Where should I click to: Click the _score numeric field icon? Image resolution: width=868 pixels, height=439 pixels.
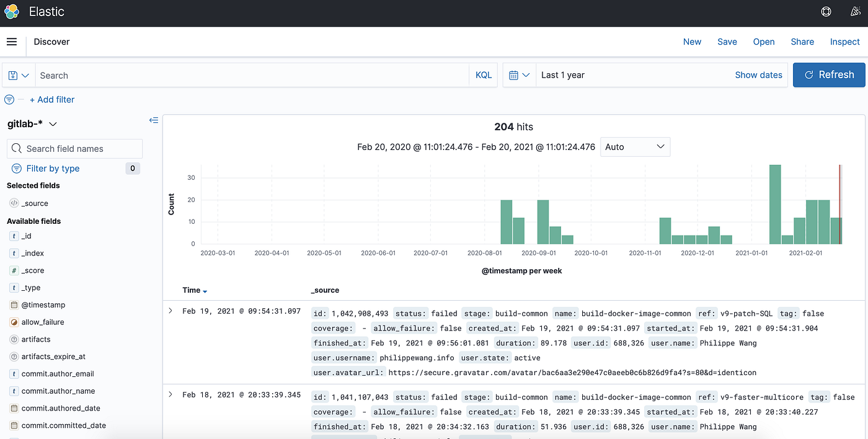coord(14,270)
